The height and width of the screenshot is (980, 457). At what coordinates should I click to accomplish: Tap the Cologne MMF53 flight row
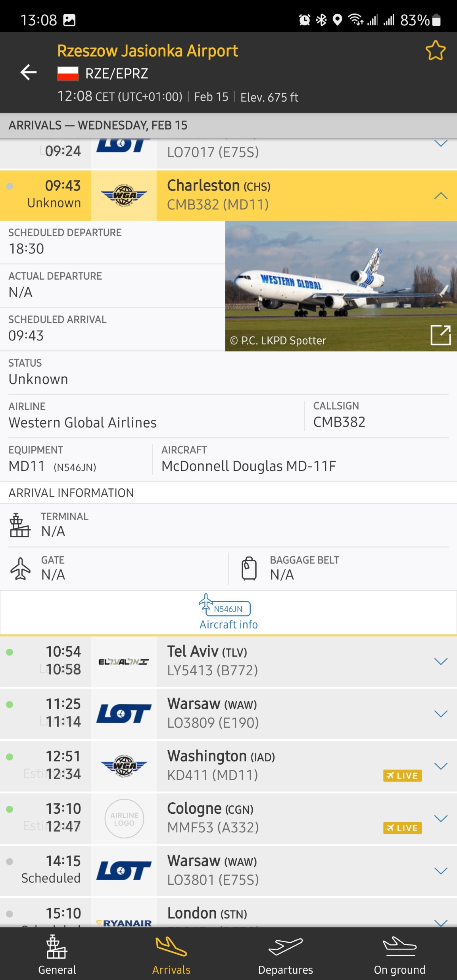click(270, 818)
